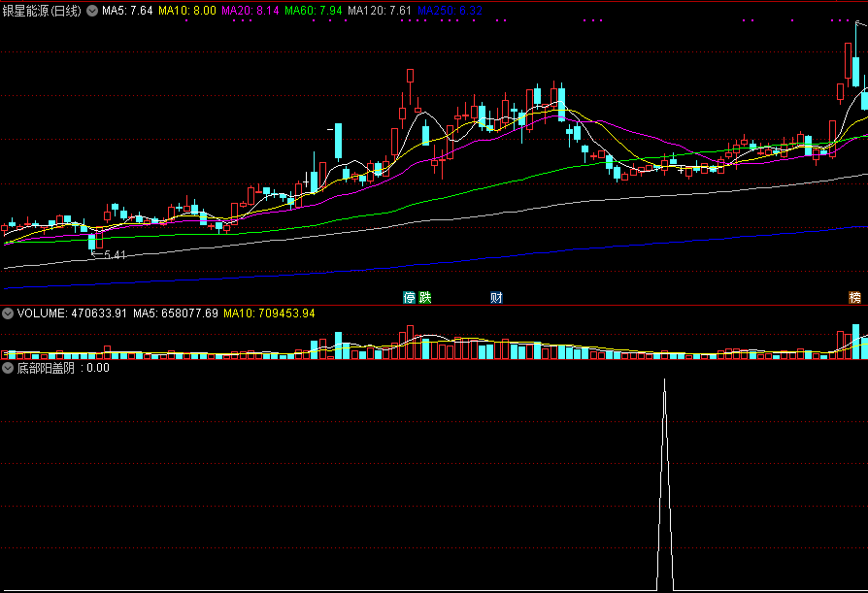The height and width of the screenshot is (593, 868).
Task: Open the 榜 ranking marker
Action: click(854, 298)
